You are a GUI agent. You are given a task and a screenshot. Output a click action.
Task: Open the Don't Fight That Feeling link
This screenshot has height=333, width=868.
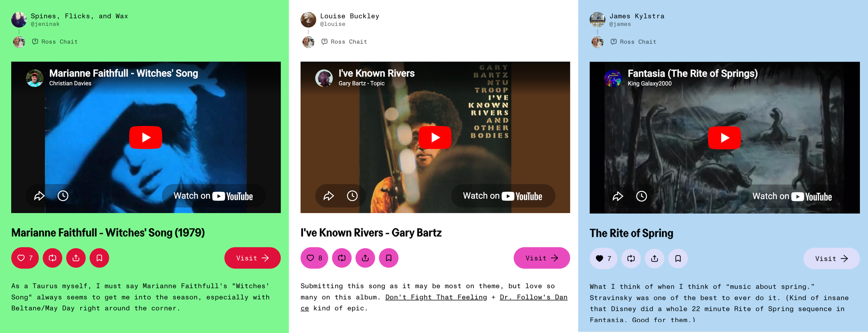point(436,297)
